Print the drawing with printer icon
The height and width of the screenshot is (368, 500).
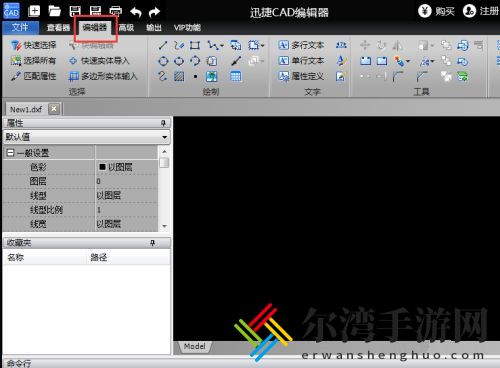click(x=115, y=12)
